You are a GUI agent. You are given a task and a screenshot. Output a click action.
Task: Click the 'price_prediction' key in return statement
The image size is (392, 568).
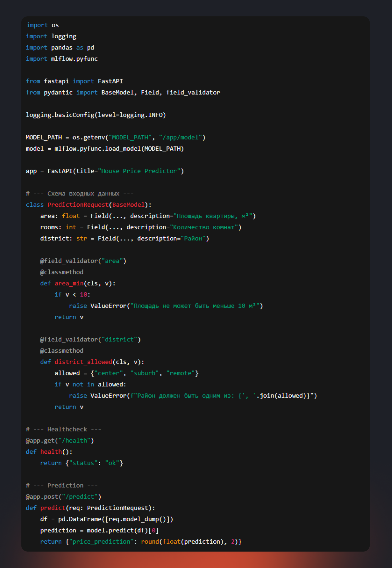pyautogui.click(x=101, y=541)
